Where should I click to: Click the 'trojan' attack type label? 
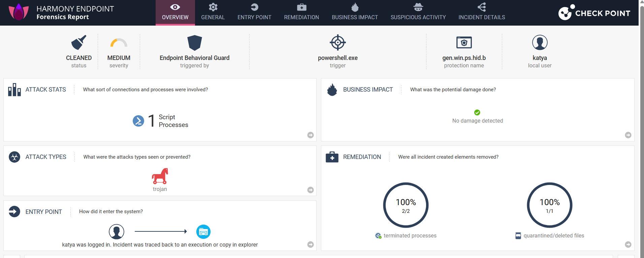[160, 189]
